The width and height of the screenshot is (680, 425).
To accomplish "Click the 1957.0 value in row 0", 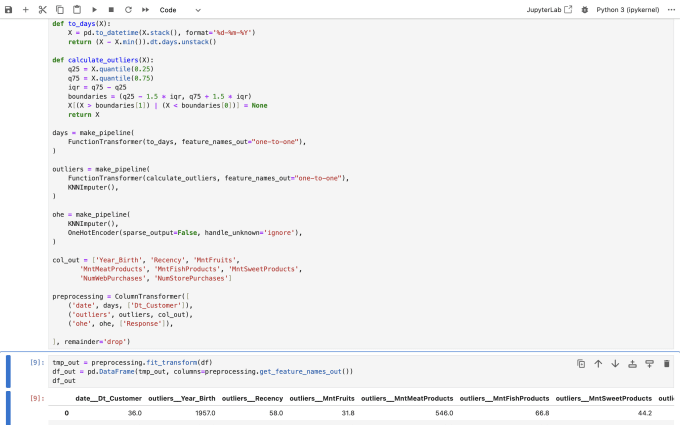I will [x=205, y=413].
